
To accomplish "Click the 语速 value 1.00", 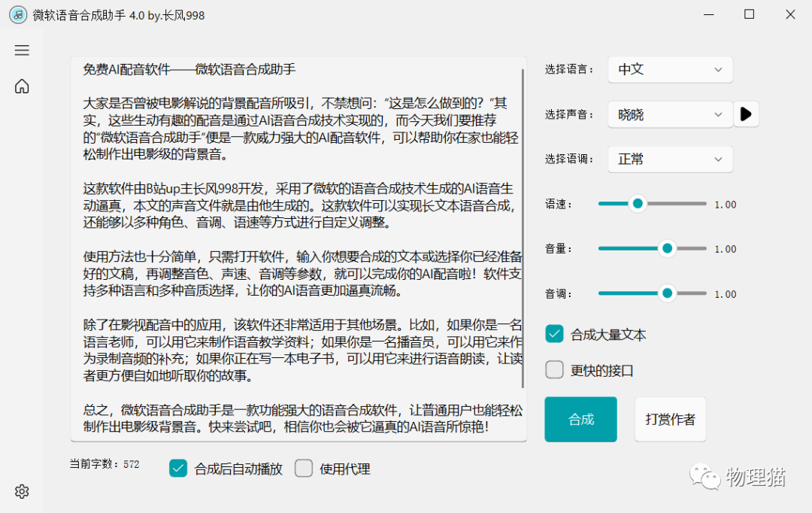I will click(725, 205).
